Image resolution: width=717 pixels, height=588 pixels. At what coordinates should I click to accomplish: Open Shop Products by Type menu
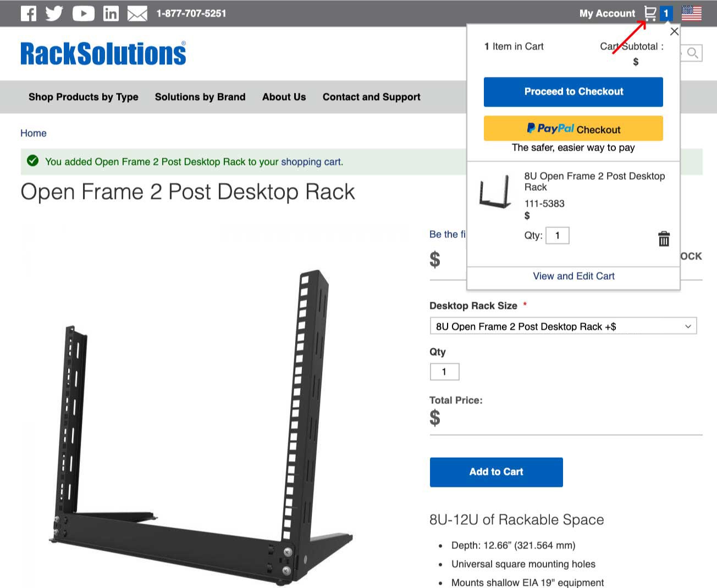coord(84,97)
